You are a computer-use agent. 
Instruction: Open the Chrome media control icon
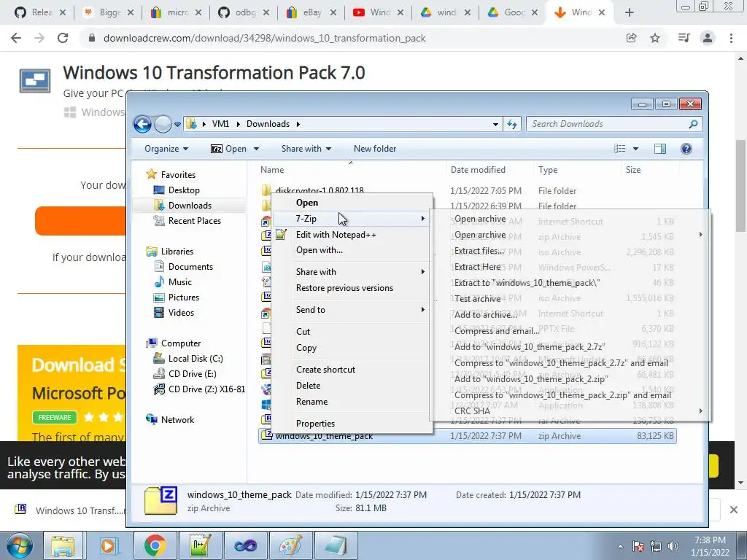tap(684, 38)
